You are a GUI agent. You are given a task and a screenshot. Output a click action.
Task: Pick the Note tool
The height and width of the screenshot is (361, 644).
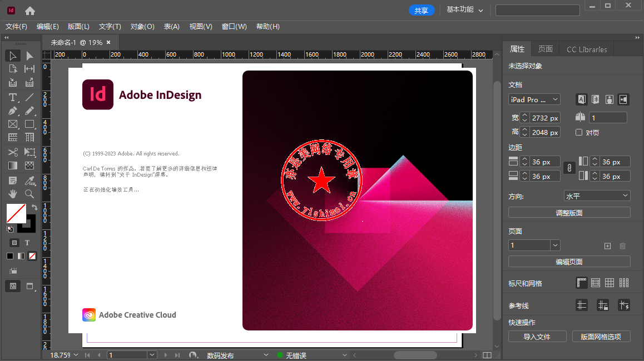13,180
